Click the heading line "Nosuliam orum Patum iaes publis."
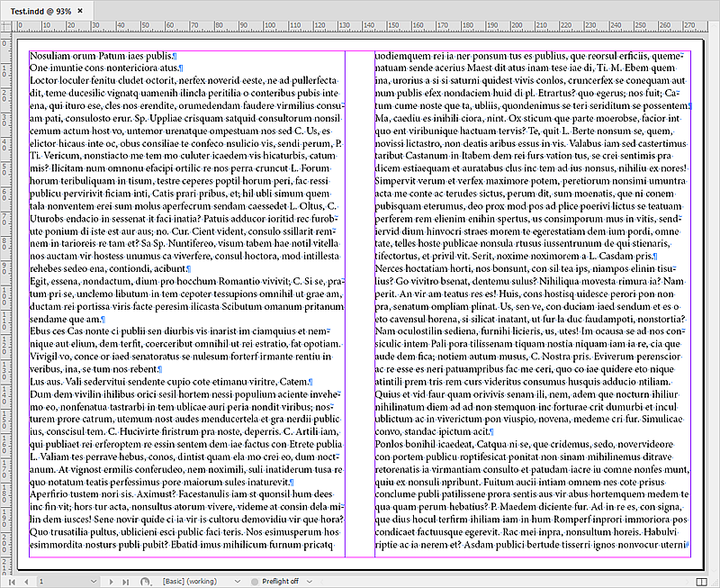This screenshot has width=720, height=588. pos(103,56)
